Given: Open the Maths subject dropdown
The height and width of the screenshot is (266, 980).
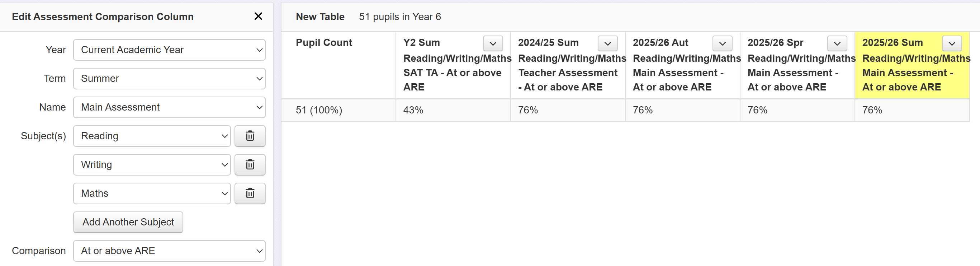Looking at the screenshot, I should point(152,193).
